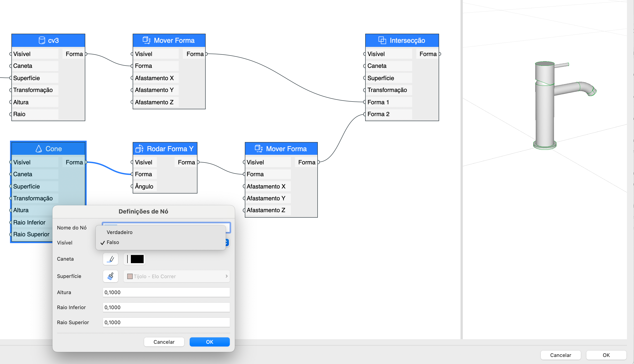The width and height of the screenshot is (634, 364).
Task: Click the Forma 1 input port on Intersecção
Action: 364,102
